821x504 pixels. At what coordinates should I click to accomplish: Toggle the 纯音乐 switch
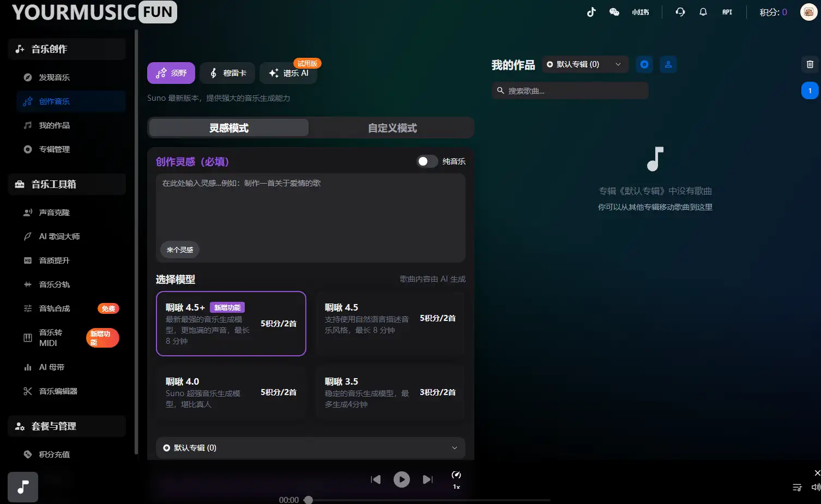(x=427, y=161)
